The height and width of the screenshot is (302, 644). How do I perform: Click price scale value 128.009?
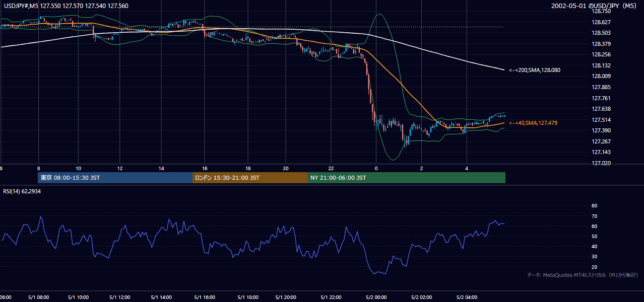pyautogui.click(x=601, y=77)
